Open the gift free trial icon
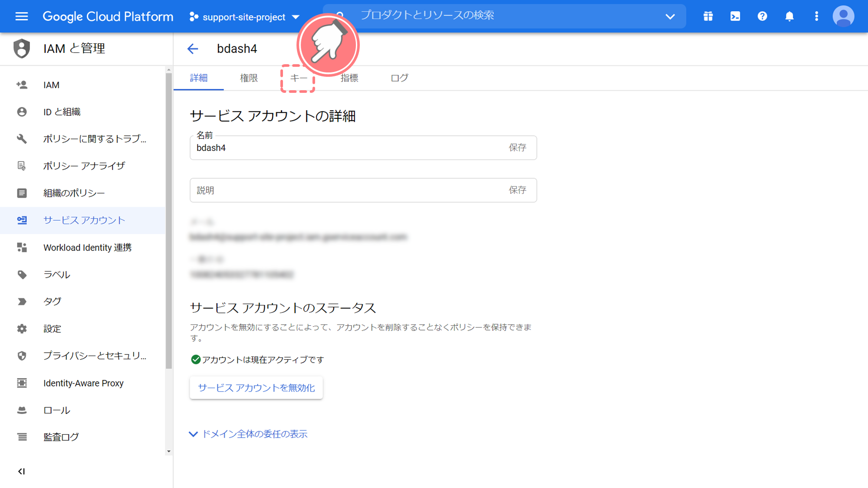Screen dimensions: 868x488 point(708,16)
